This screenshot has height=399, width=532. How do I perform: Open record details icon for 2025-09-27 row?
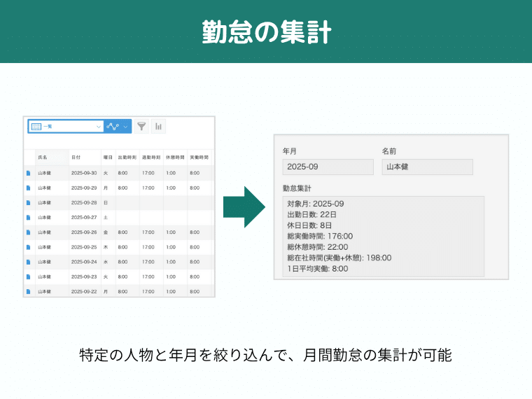29,218
